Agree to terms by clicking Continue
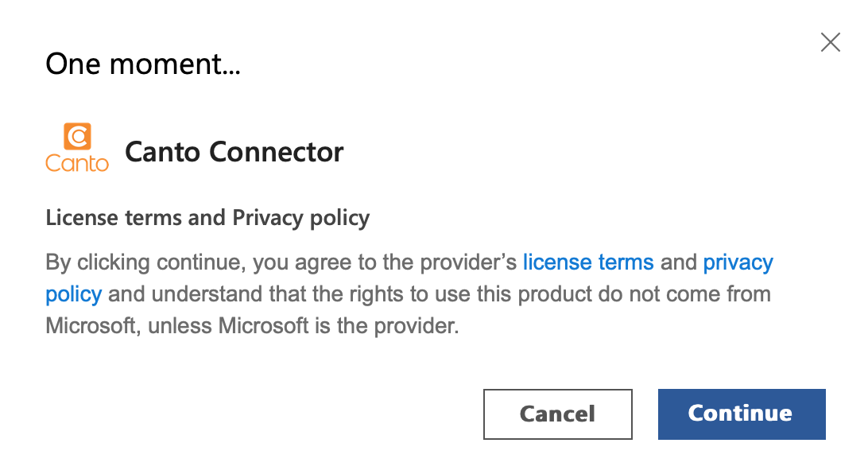The height and width of the screenshot is (474, 868). pyautogui.click(x=741, y=414)
